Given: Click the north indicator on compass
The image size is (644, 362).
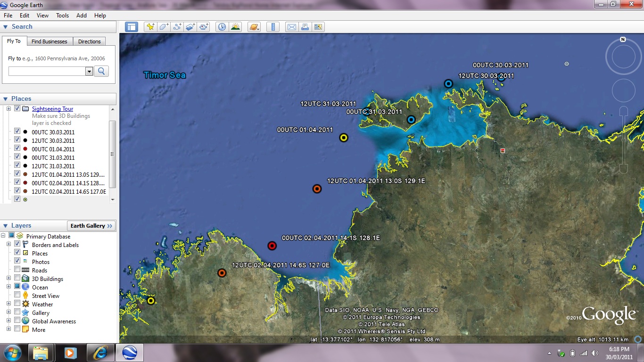Looking at the screenshot, I should click(623, 40).
